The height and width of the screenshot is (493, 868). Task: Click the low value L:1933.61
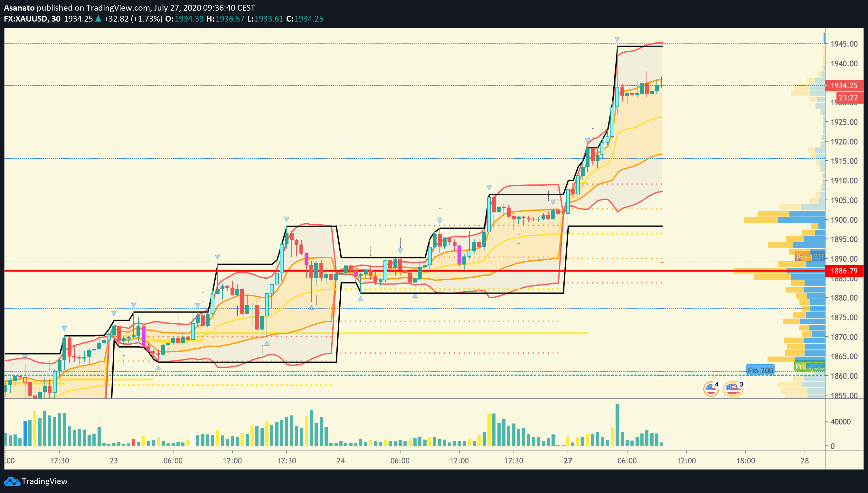(265, 19)
